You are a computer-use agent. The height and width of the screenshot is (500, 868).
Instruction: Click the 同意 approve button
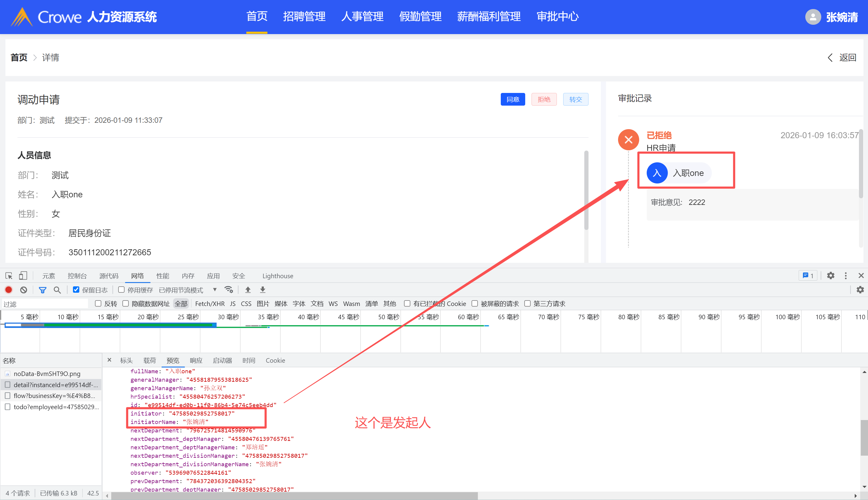(x=513, y=99)
